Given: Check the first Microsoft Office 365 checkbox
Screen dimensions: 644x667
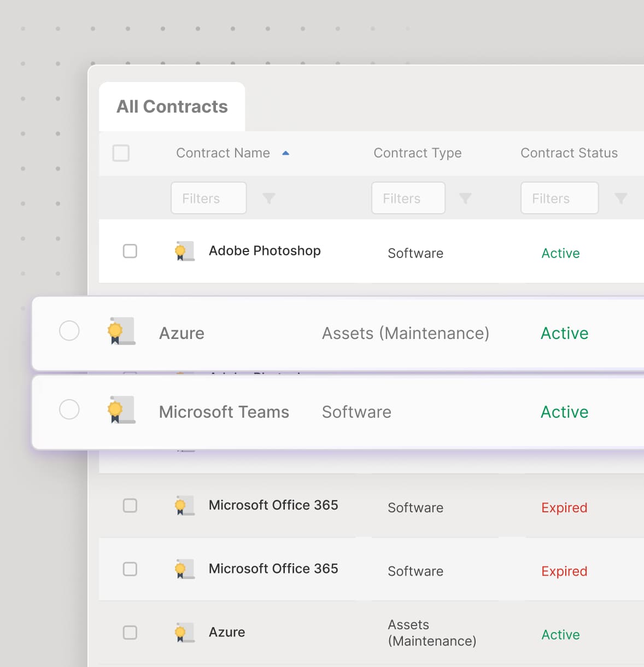Looking at the screenshot, I should [x=130, y=505].
